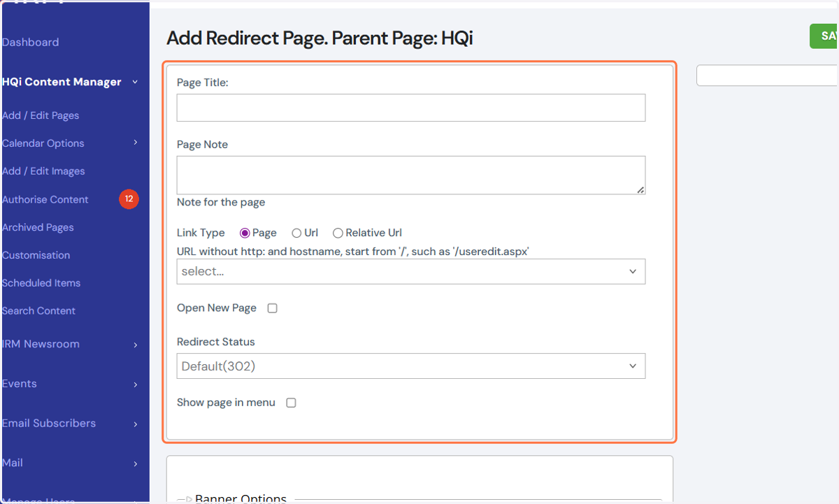Open Add / Edit Images
The width and height of the screenshot is (839, 504).
pyautogui.click(x=43, y=171)
